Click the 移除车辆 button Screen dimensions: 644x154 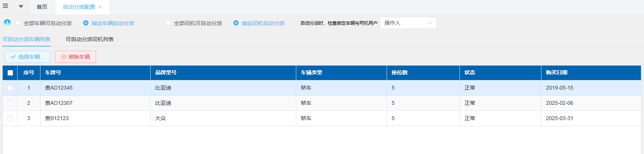(x=75, y=57)
